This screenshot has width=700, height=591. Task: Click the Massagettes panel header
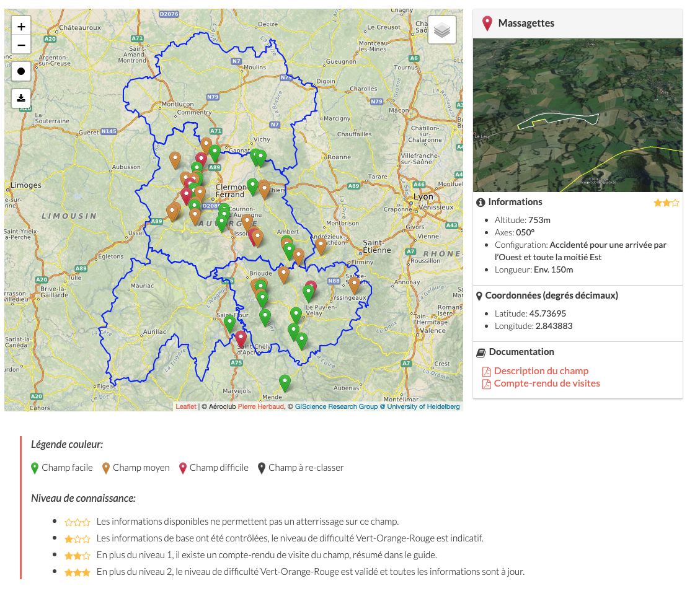577,24
